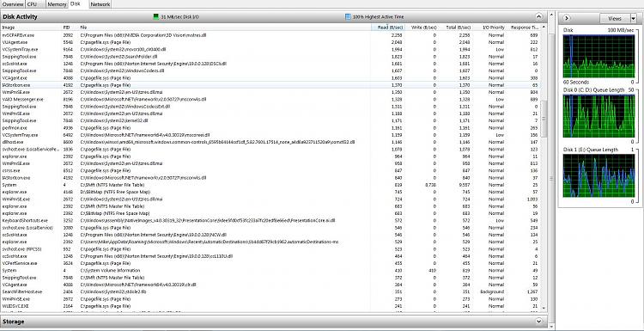
Task: Click the 9,557 Total value in System row
Action: 465,185
